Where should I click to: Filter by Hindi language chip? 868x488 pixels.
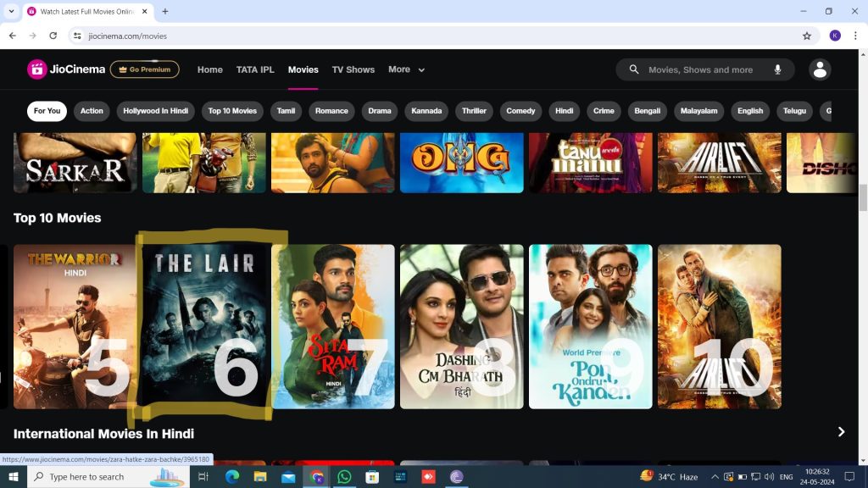click(564, 111)
